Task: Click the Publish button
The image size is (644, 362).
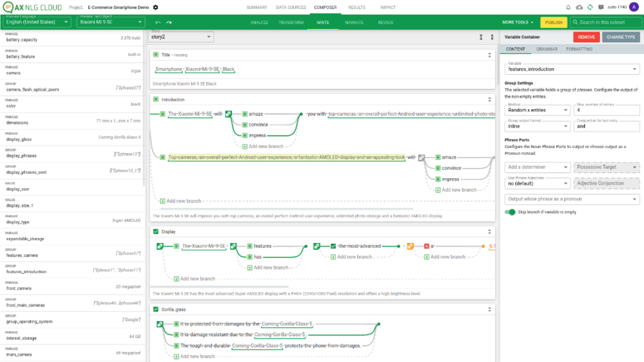Action: point(553,22)
